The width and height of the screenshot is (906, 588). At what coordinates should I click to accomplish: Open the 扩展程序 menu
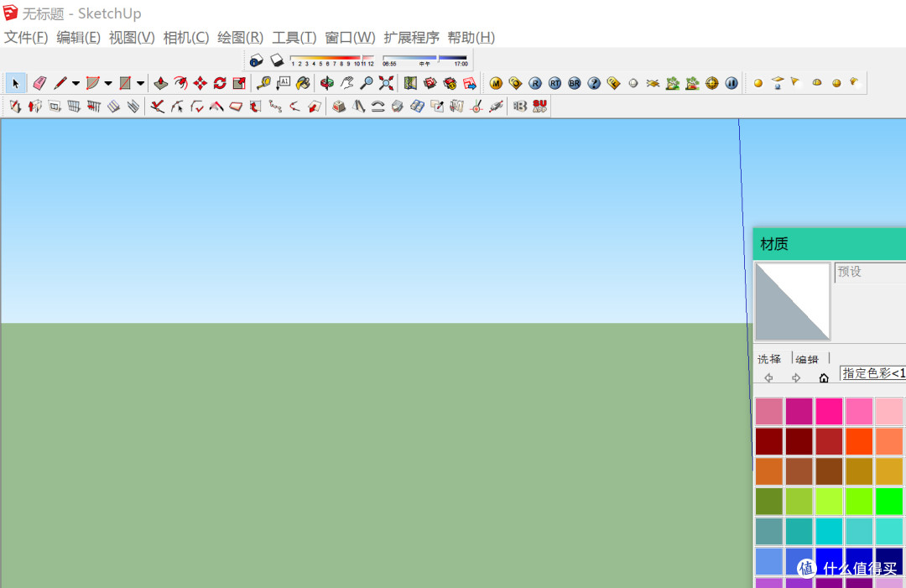[411, 38]
